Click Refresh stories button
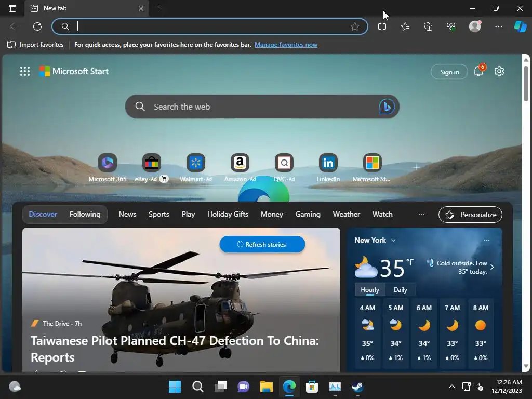 [x=262, y=244]
